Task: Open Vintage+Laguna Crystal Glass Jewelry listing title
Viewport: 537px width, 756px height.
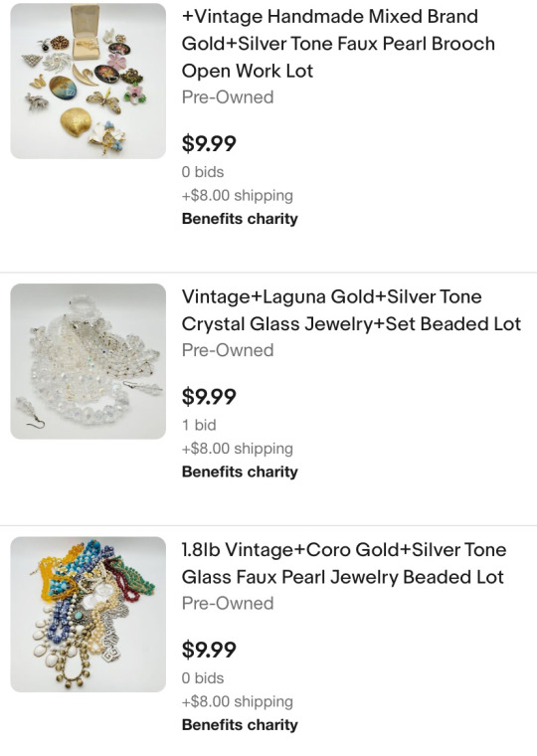Action: tap(351, 310)
